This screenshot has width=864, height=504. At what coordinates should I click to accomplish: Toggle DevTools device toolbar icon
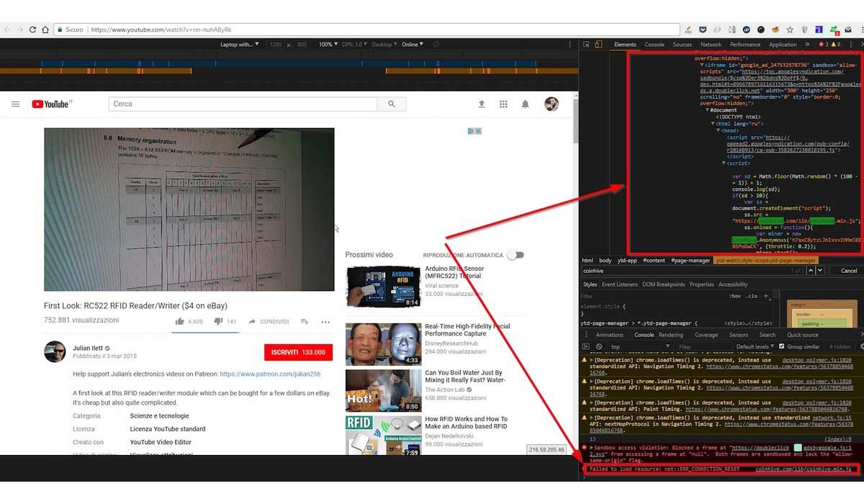[x=598, y=45]
